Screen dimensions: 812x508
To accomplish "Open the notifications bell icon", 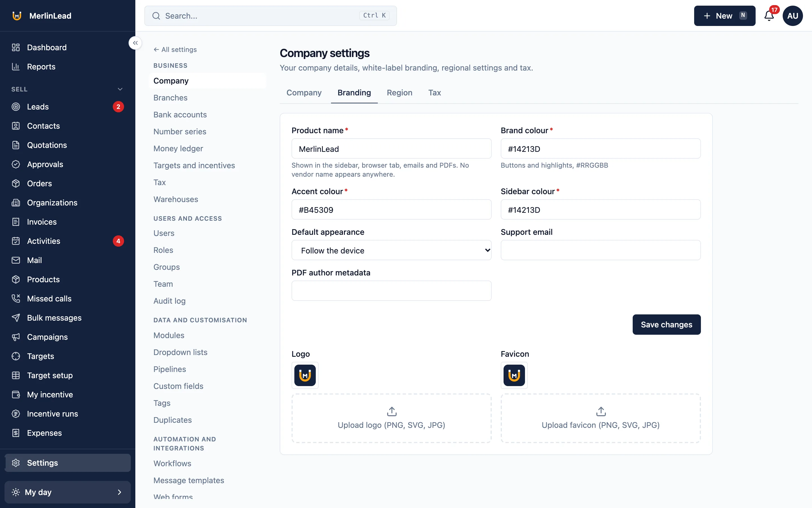I will [769, 16].
